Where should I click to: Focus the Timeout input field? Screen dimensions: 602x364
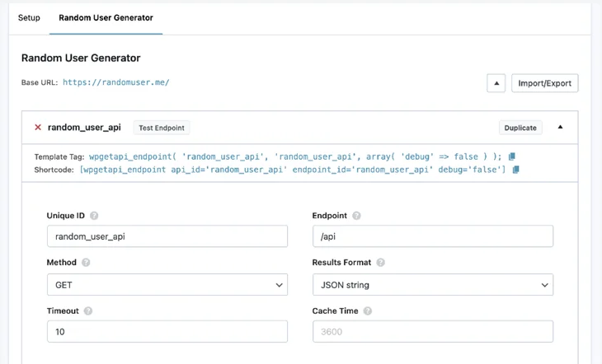click(167, 331)
